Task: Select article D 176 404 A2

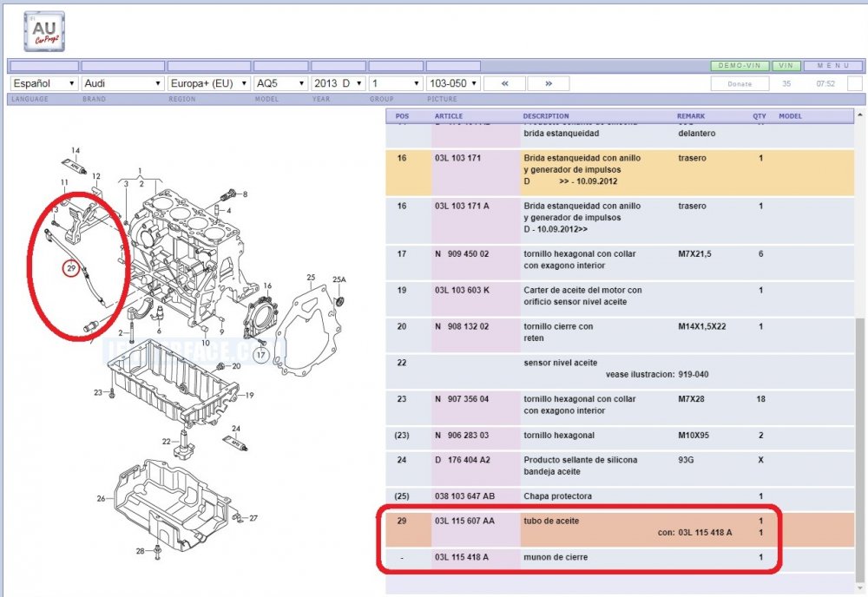Action: point(463,460)
